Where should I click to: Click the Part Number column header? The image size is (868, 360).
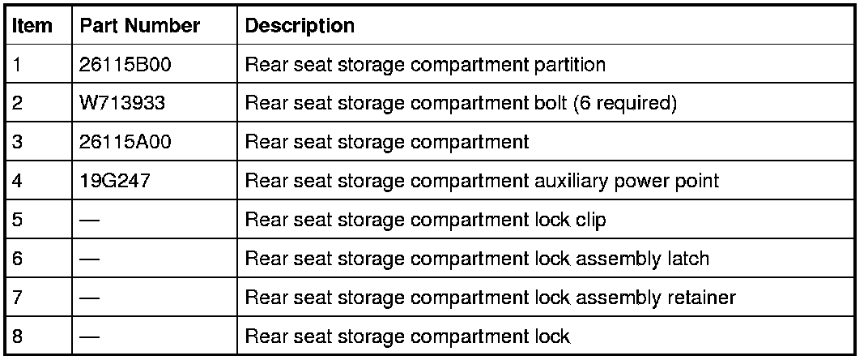click(139, 26)
